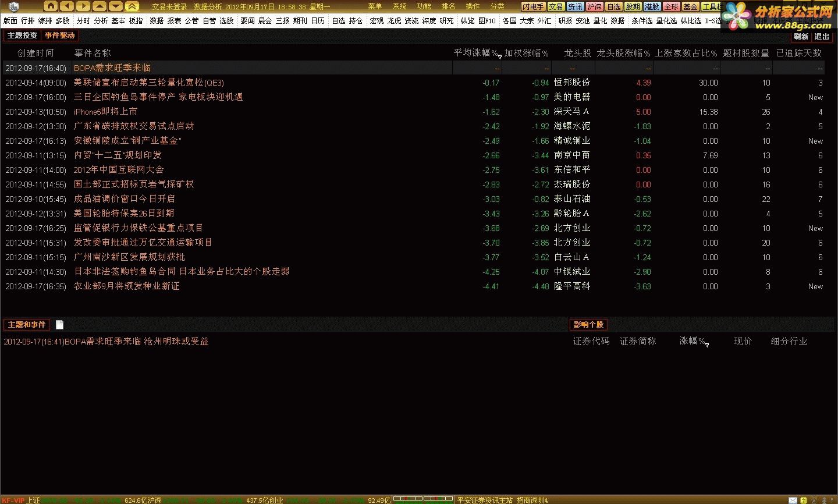The height and width of the screenshot is (504, 838).
Task: Click the 主题和事件 panel label
Action: 27,325
